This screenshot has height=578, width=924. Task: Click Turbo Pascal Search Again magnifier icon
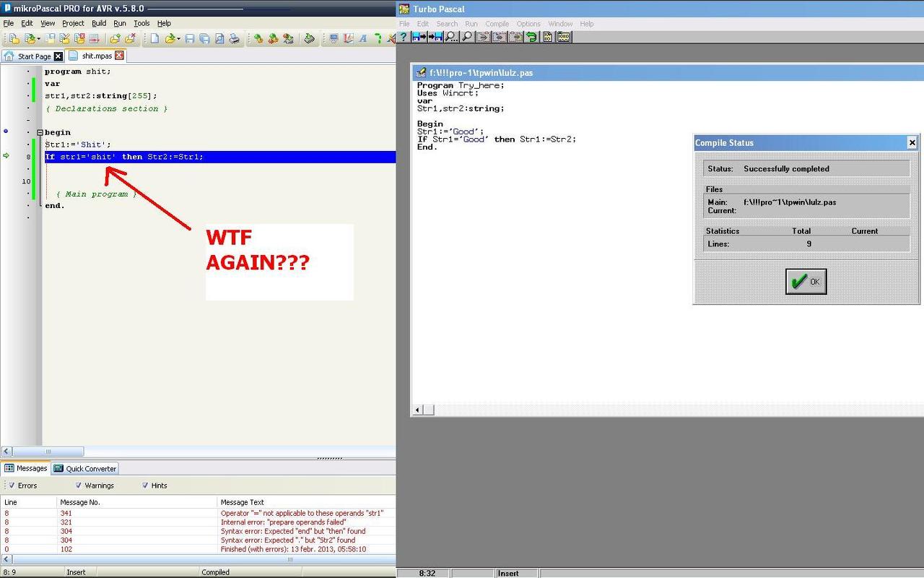pos(467,37)
